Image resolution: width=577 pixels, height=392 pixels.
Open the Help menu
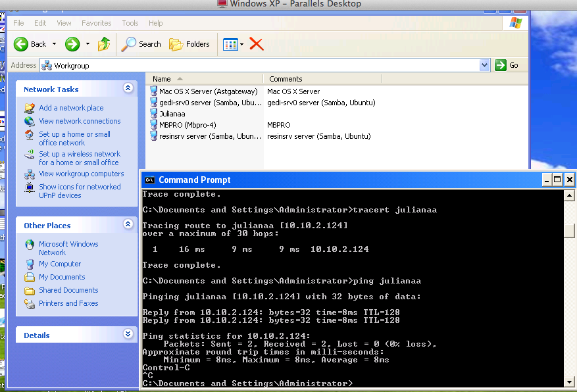coord(156,23)
